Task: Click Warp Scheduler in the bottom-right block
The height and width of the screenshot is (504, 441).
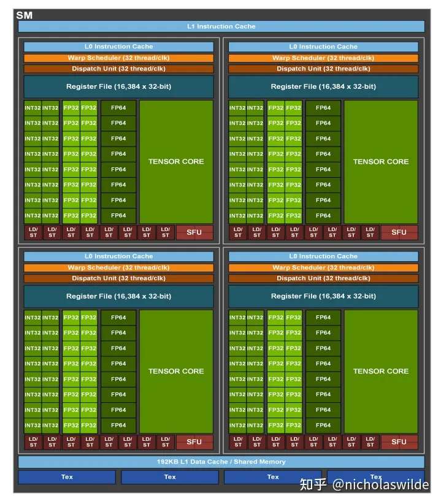Action: click(323, 267)
